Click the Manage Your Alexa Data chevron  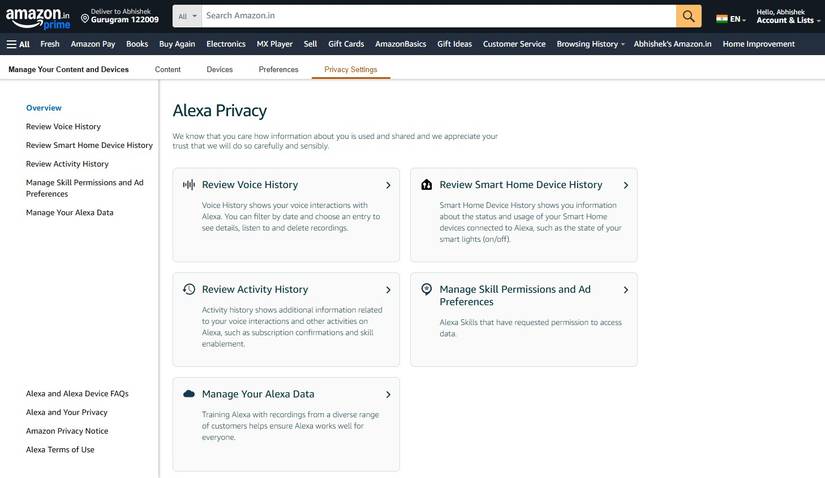click(388, 394)
